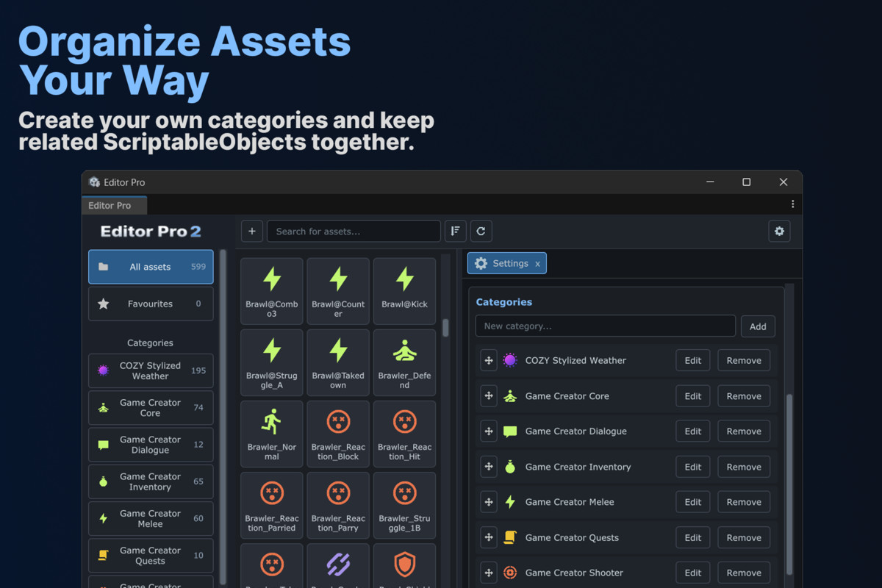Click move handle for Game Creator Quests
This screenshot has height=588, width=882.
pyautogui.click(x=489, y=537)
